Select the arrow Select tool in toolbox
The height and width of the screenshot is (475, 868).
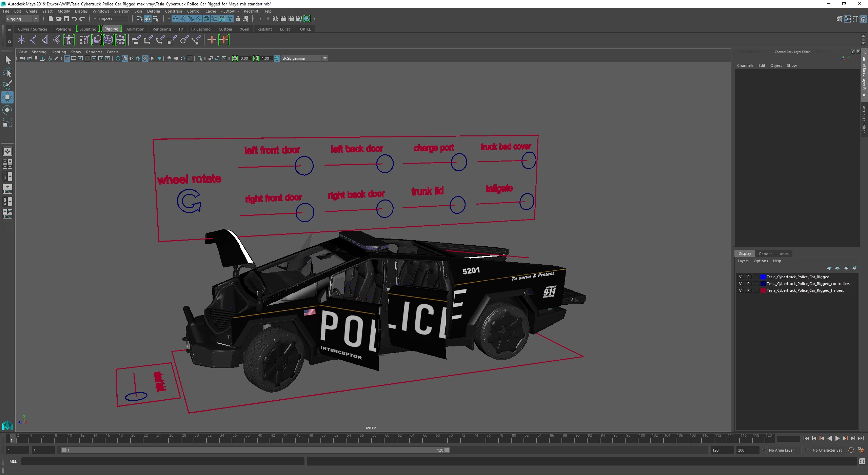pos(7,60)
